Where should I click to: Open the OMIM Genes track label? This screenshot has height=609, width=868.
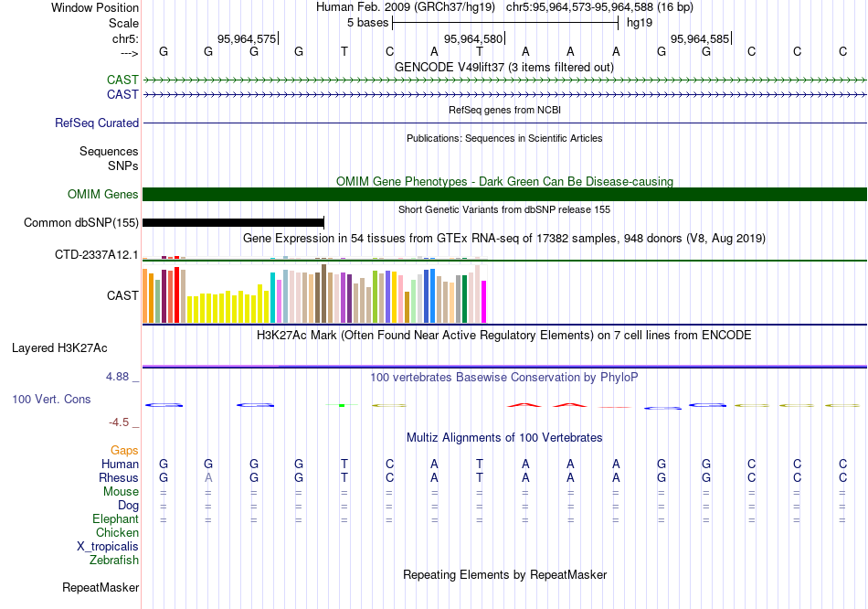coord(102,195)
